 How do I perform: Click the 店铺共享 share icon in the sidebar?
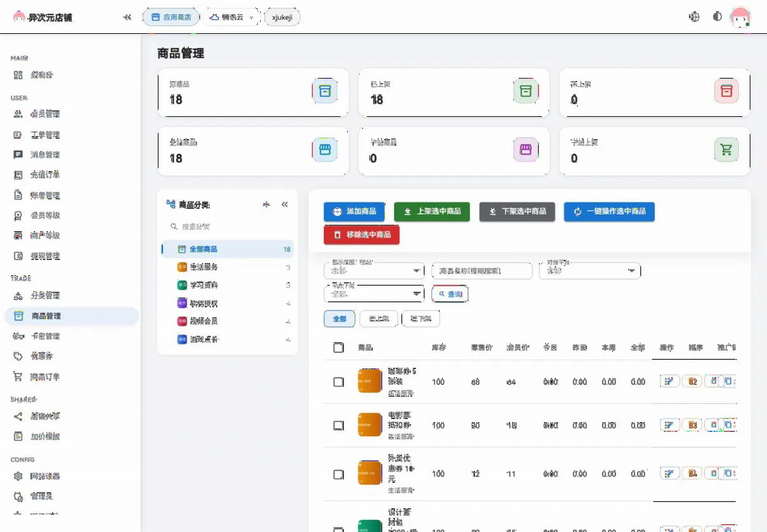18,416
